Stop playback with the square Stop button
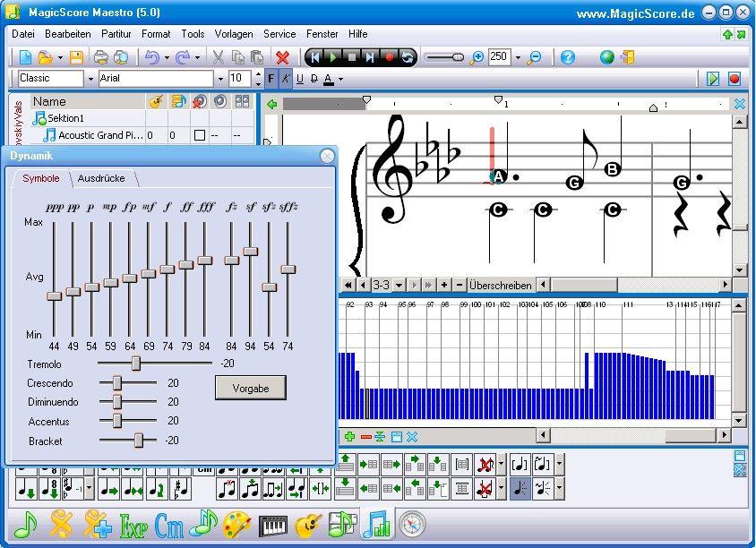 [x=351, y=57]
